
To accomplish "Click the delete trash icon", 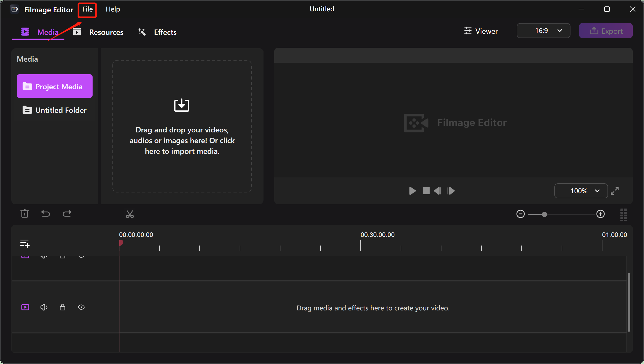I will [x=25, y=214].
